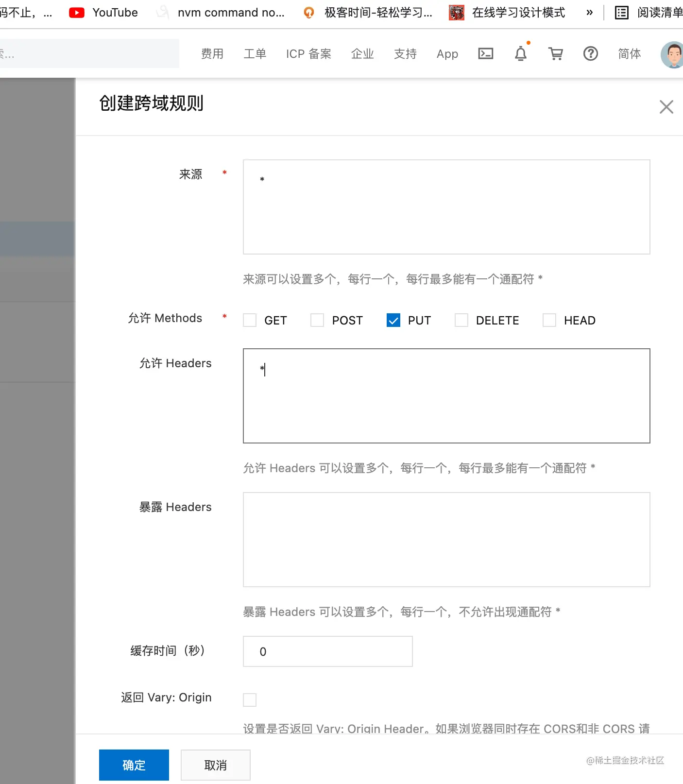The height and width of the screenshot is (784, 683).
Task: Open the 在线学习设计模式 bookmark icon
Action: [457, 13]
